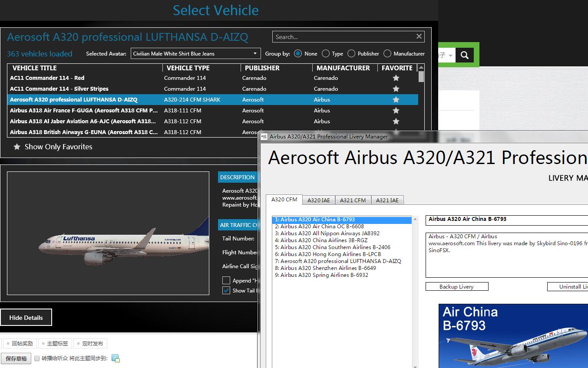
Task: Click the Livery Manager title bar icon
Action: pyautogui.click(x=264, y=136)
